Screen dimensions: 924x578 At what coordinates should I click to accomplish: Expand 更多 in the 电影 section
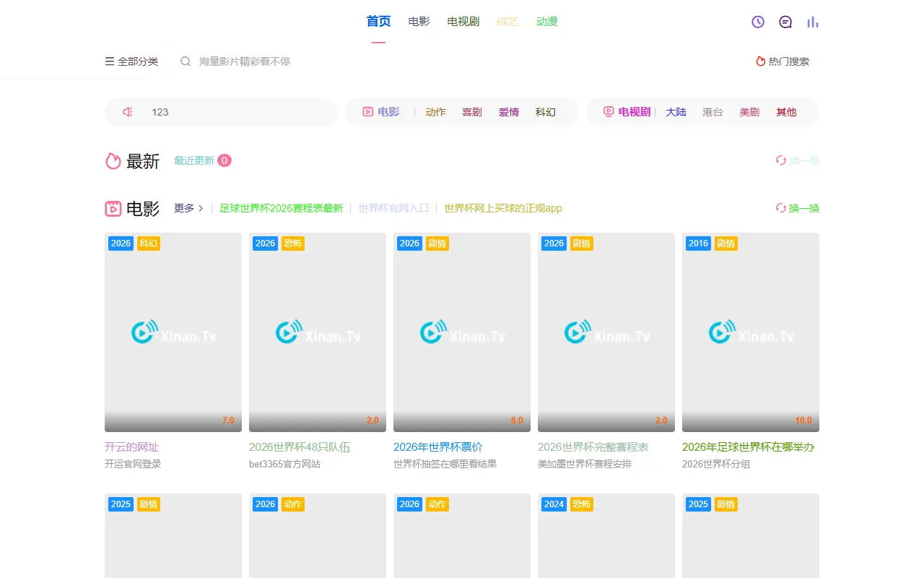[x=188, y=208]
